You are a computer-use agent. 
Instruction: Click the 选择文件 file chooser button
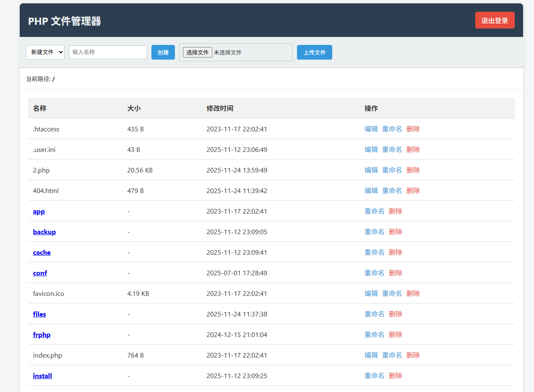[197, 52]
